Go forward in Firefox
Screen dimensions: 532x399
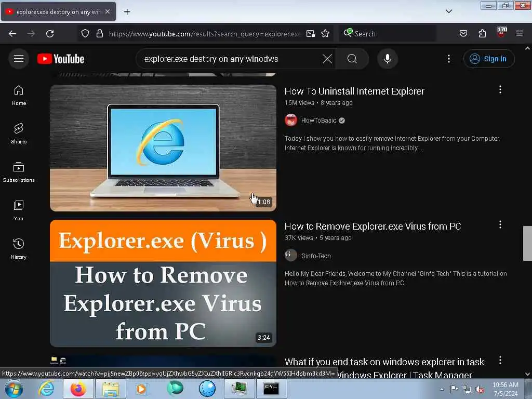(x=31, y=34)
